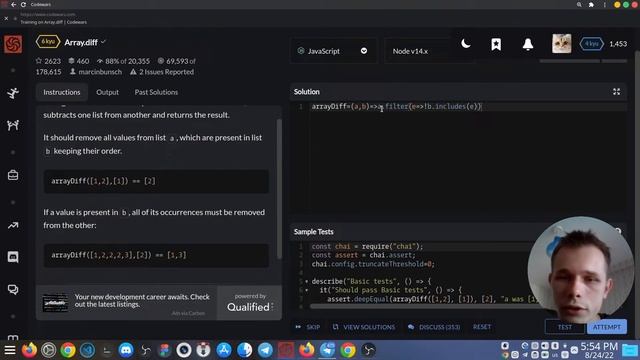
Task: Go back with the browser back arrow
Action: coord(13,4)
